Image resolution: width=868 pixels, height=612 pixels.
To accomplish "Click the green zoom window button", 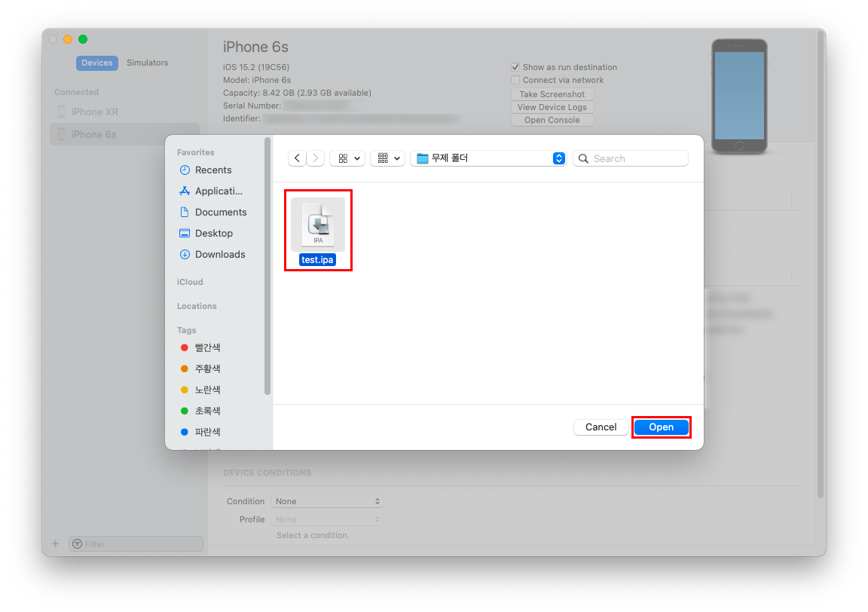I will tap(82, 38).
